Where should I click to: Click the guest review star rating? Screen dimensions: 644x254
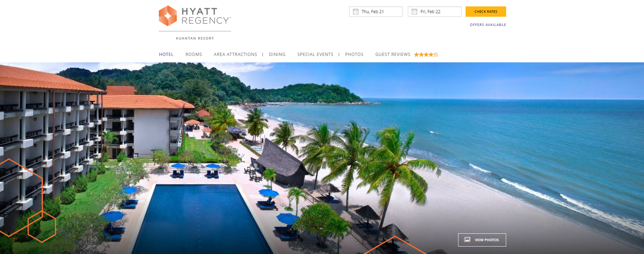pos(426,55)
